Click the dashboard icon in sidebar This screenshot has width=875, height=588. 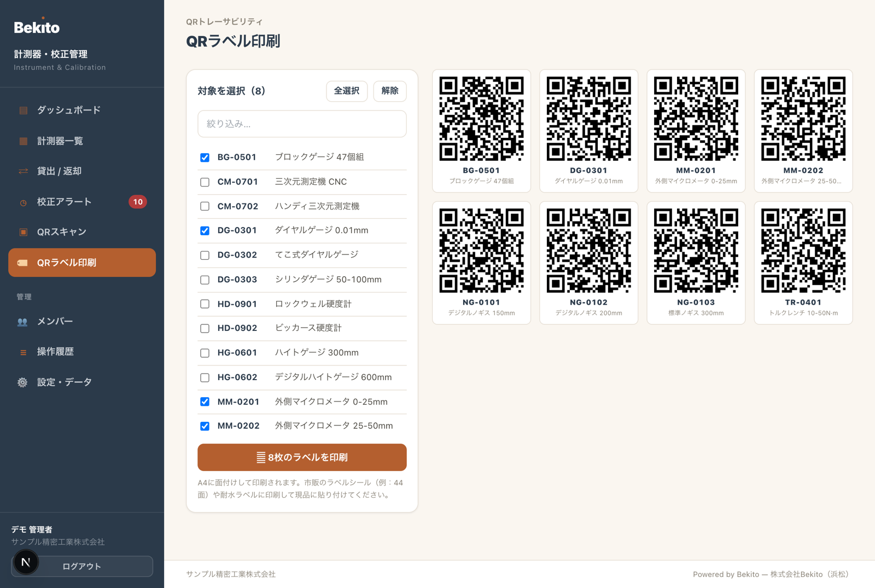tap(23, 110)
